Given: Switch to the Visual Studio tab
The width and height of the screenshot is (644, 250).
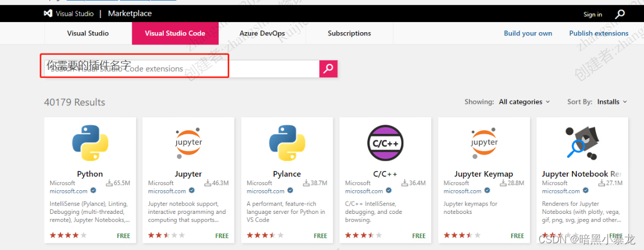Looking at the screenshot, I should (88, 33).
